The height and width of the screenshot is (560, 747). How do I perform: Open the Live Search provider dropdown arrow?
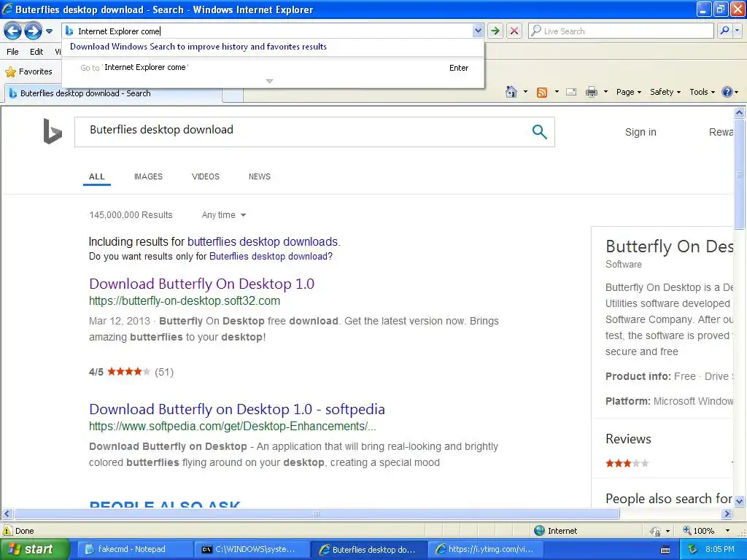(x=737, y=31)
